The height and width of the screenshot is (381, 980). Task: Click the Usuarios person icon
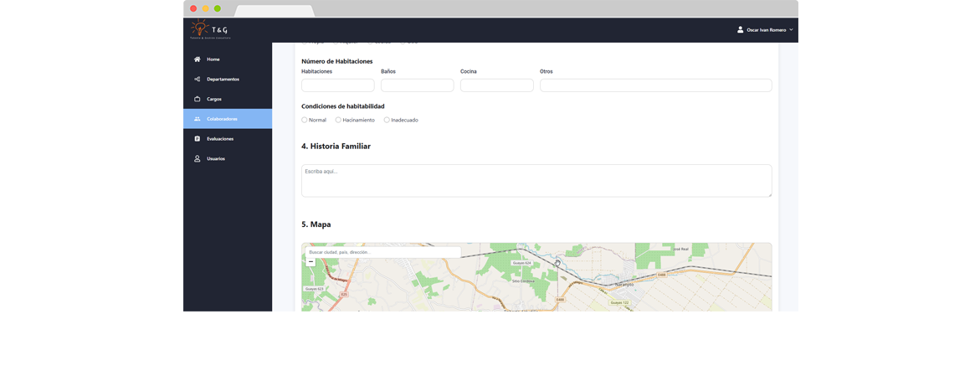click(198, 158)
